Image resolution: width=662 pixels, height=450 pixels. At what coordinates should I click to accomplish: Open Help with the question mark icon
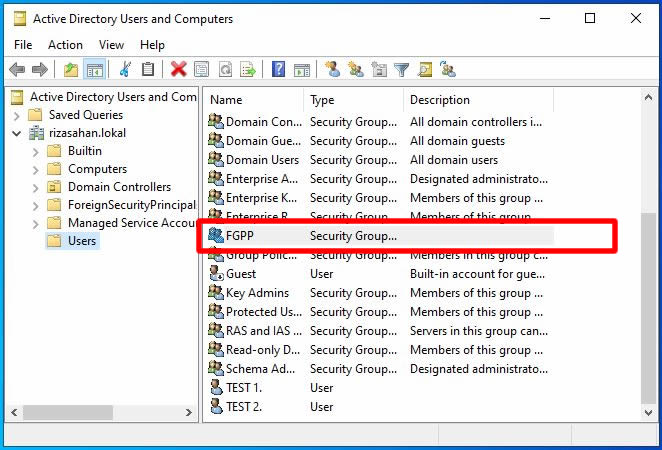point(278,69)
